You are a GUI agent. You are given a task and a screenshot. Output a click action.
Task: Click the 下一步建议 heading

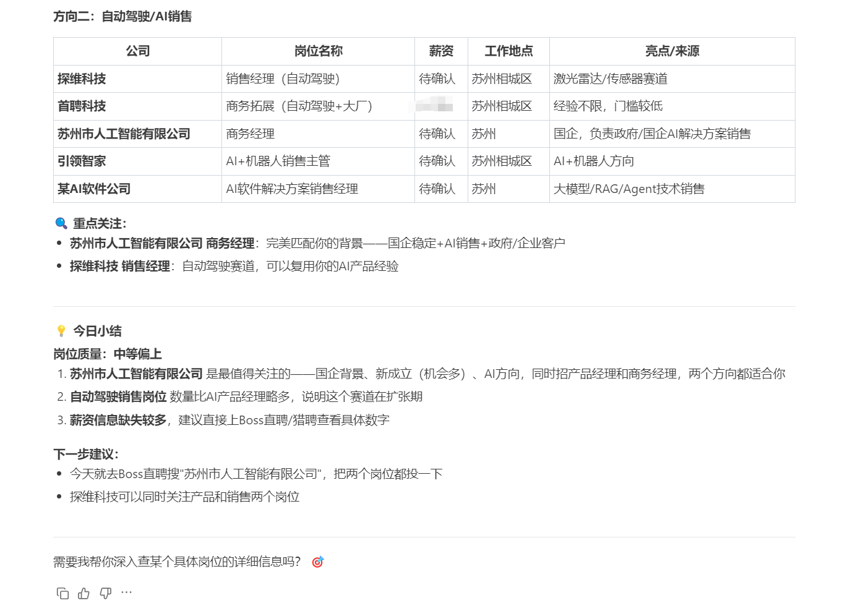86,454
